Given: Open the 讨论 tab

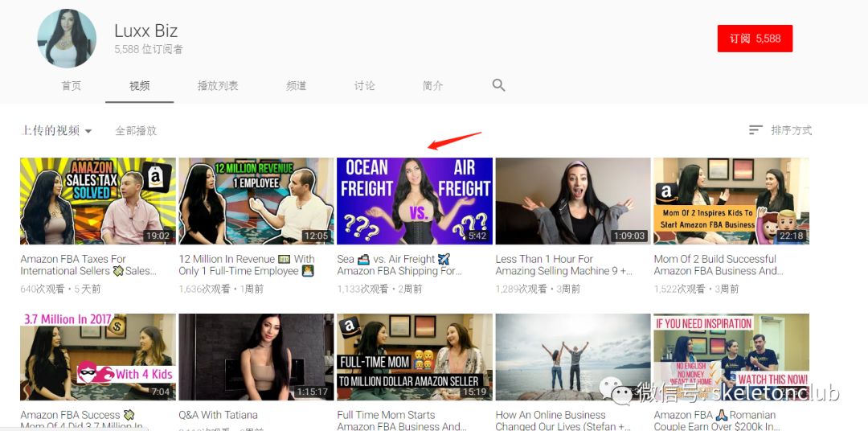Looking at the screenshot, I should 364,86.
